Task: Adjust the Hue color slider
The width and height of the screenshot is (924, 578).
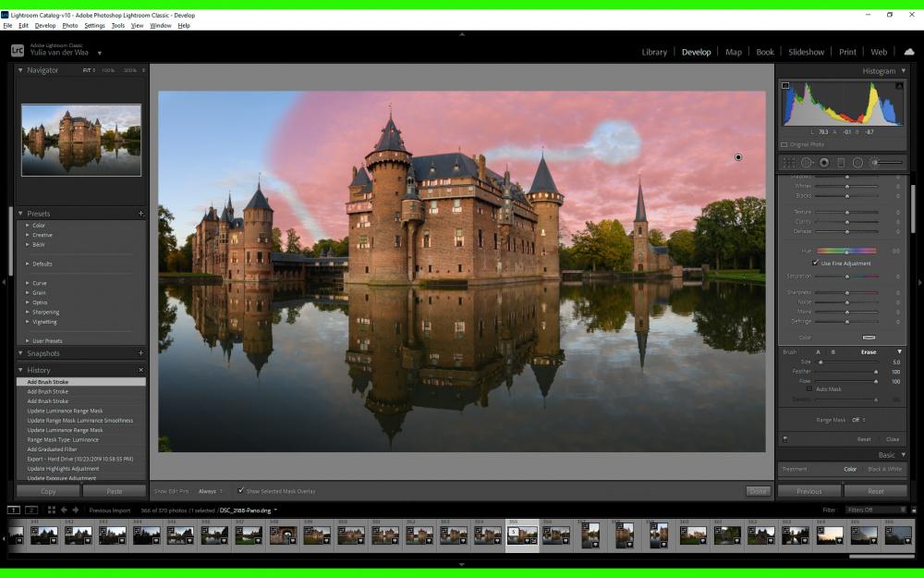Action: click(x=846, y=251)
